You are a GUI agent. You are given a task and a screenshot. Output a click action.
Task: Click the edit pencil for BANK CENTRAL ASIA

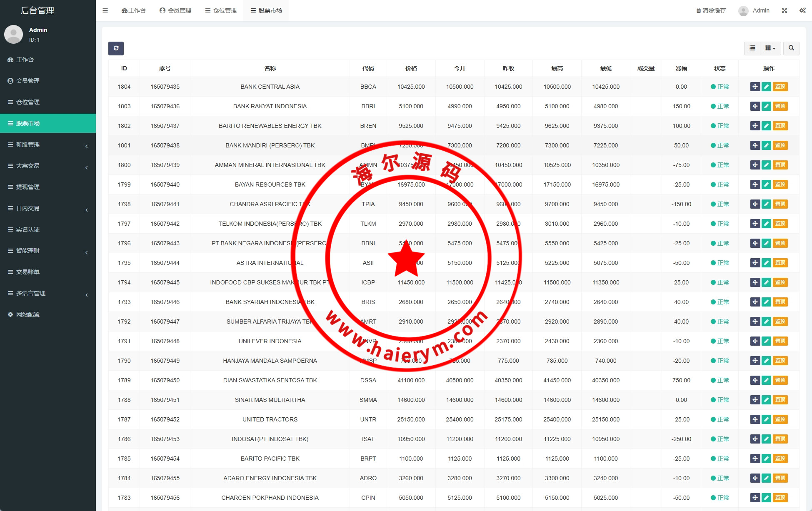coord(766,87)
